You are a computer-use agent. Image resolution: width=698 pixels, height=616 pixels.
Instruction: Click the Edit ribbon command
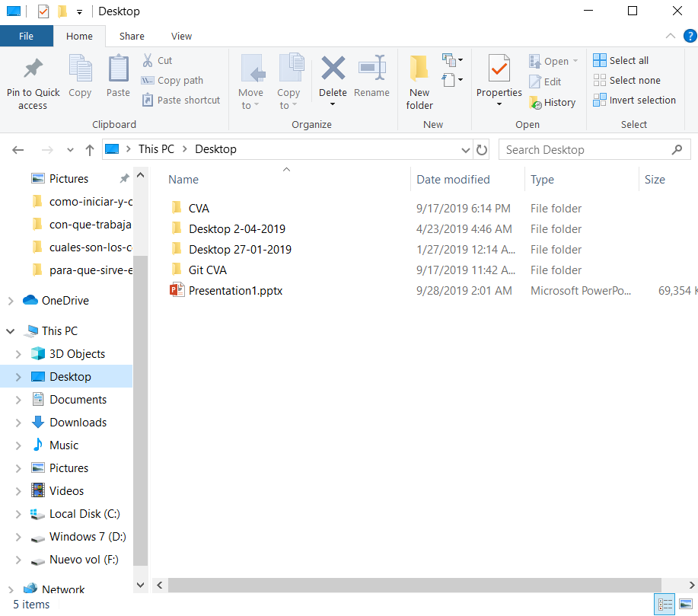545,81
